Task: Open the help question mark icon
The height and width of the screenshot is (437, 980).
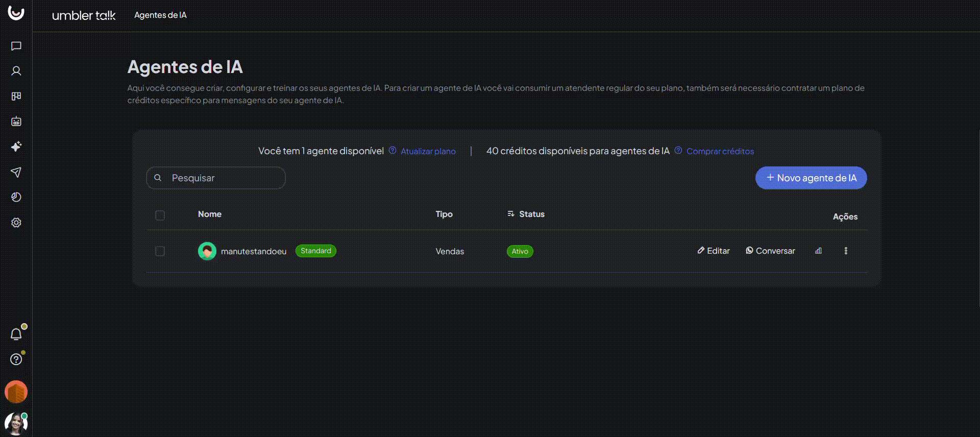Action: point(16,359)
